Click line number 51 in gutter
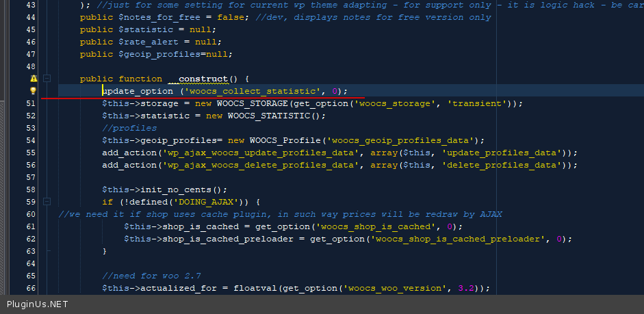This screenshot has height=314, width=644. tap(30, 103)
